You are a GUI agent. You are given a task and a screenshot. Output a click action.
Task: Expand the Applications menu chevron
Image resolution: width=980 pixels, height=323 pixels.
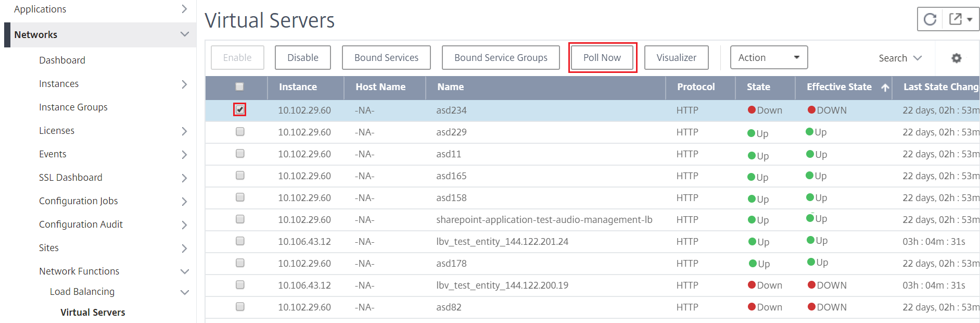(184, 9)
